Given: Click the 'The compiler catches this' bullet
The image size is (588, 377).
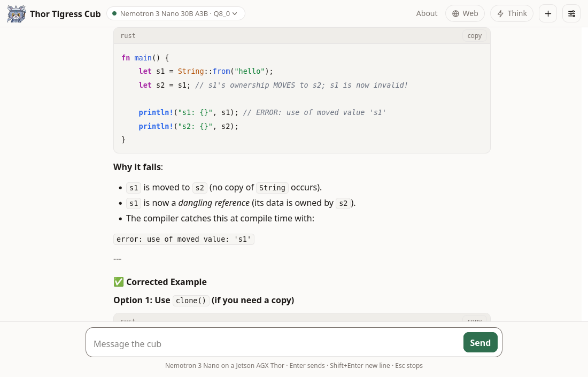Looking at the screenshot, I should pyautogui.click(x=220, y=218).
